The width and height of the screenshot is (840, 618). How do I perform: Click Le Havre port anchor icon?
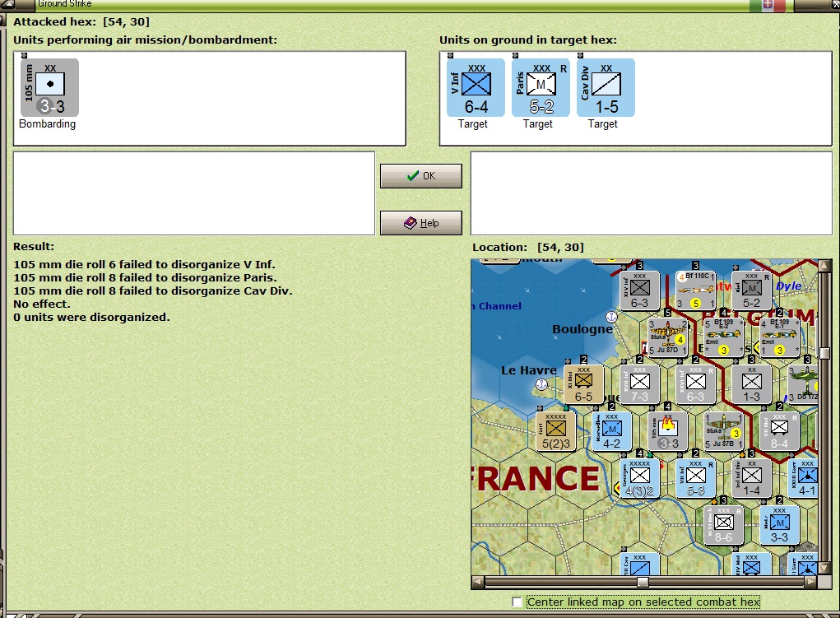pos(541,384)
